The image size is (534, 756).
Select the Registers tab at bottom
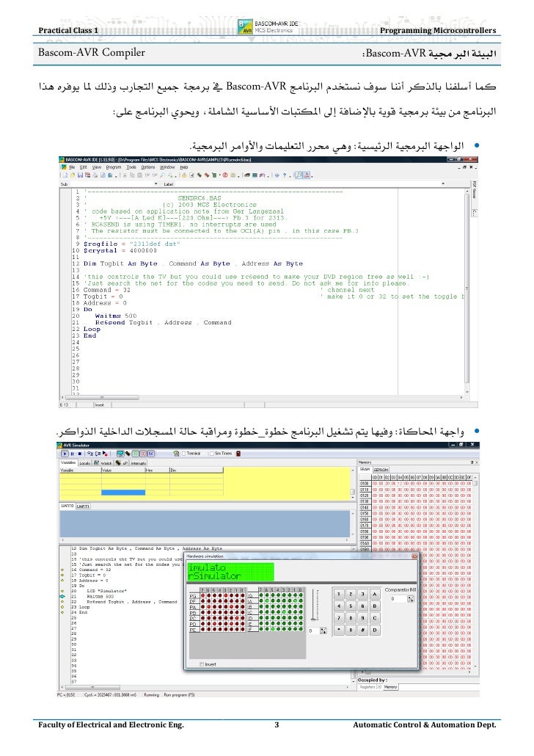[x=367, y=686]
